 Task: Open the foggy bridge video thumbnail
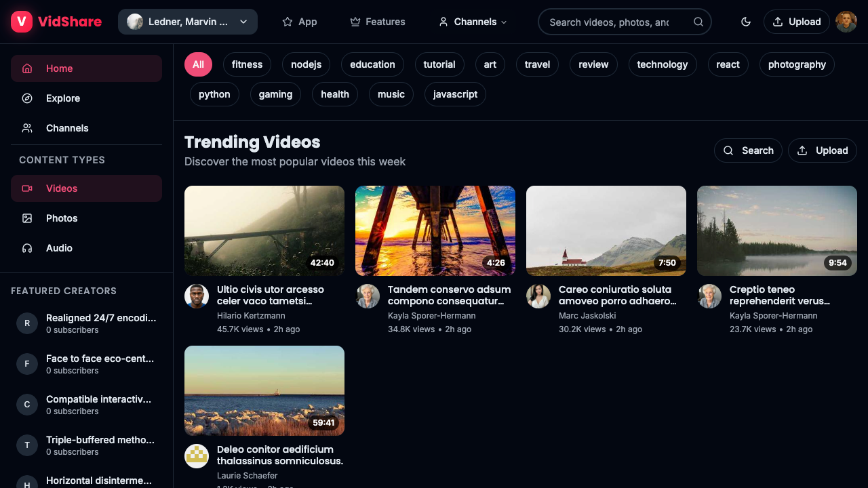(x=264, y=230)
